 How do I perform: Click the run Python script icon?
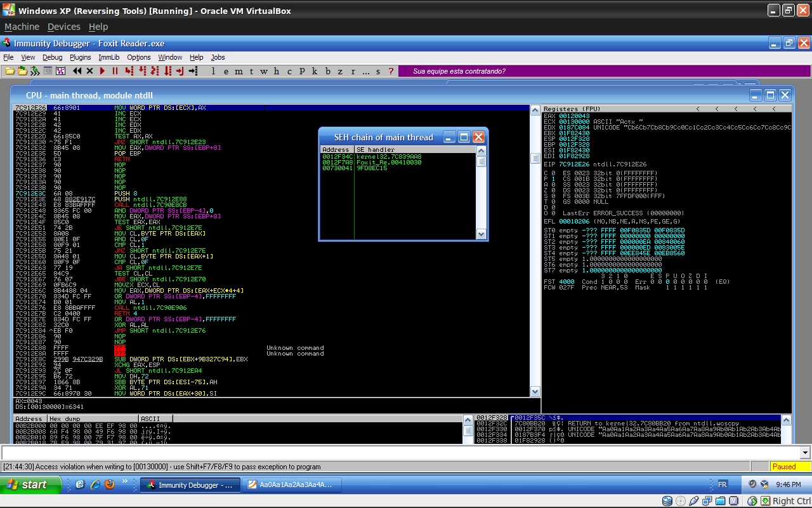coord(35,70)
